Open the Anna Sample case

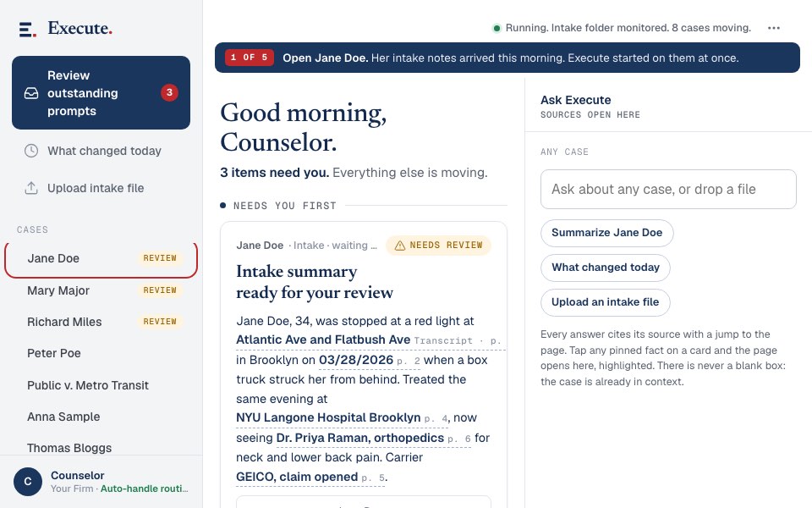tap(101, 417)
